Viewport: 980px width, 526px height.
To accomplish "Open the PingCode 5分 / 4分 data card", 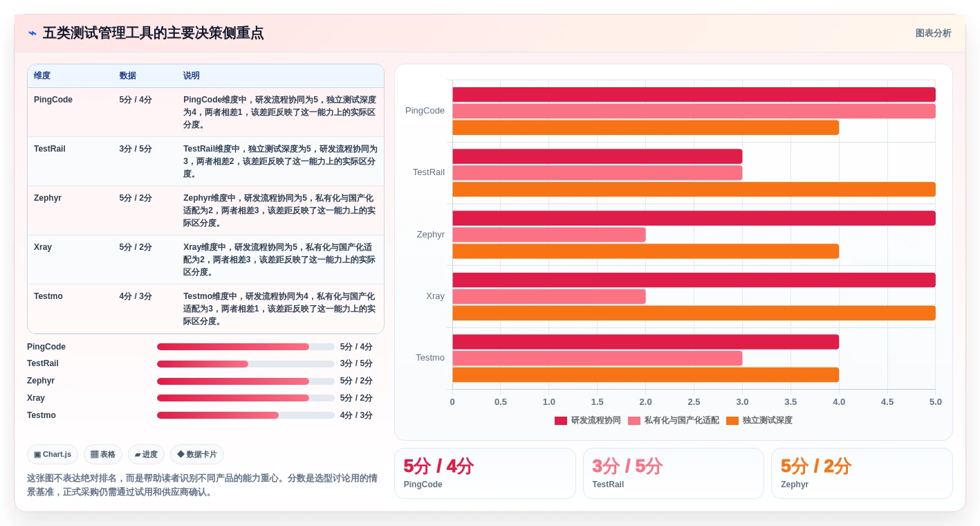I will coord(485,473).
